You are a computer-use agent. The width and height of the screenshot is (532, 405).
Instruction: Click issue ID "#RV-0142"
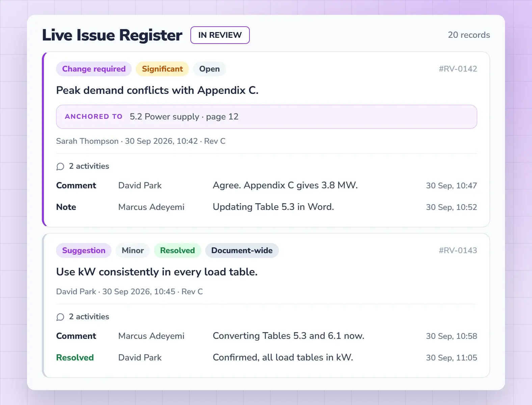tap(458, 69)
